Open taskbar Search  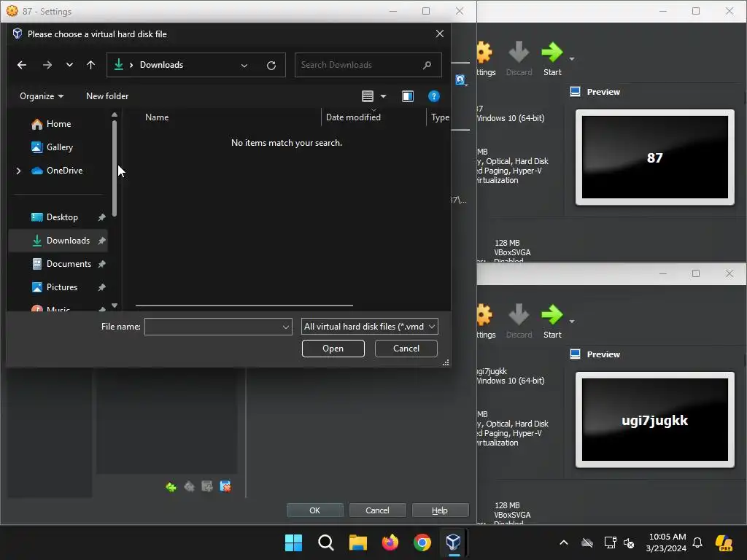[x=326, y=542]
